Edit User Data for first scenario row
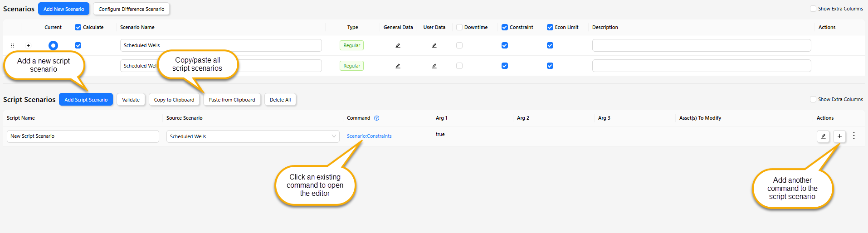 point(434,45)
